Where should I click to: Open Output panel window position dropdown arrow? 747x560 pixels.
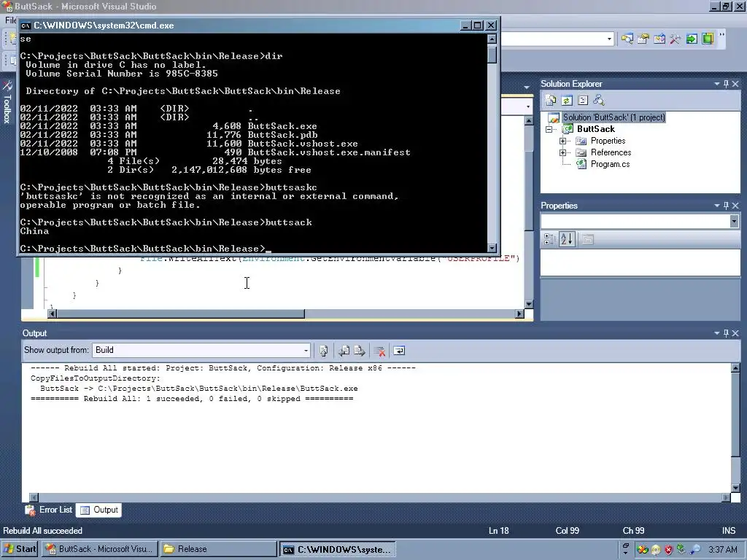tap(716, 333)
